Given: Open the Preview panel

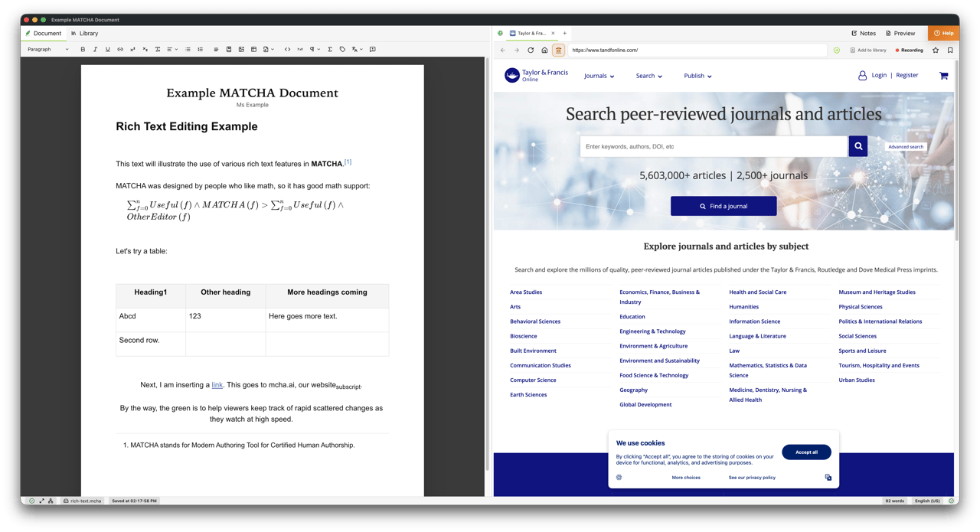Looking at the screenshot, I should [x=900, y=33].
